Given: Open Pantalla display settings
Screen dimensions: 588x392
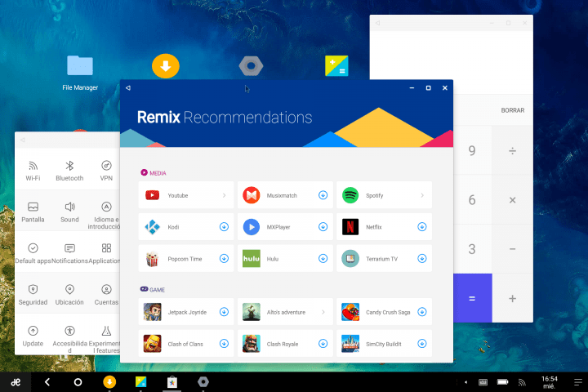Looking at the screenshot, I should (x=33, y=212).
